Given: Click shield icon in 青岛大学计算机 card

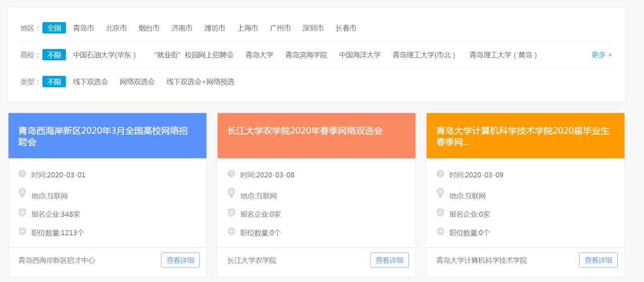Looking at the screenshot, I should (x=440, y=213).
